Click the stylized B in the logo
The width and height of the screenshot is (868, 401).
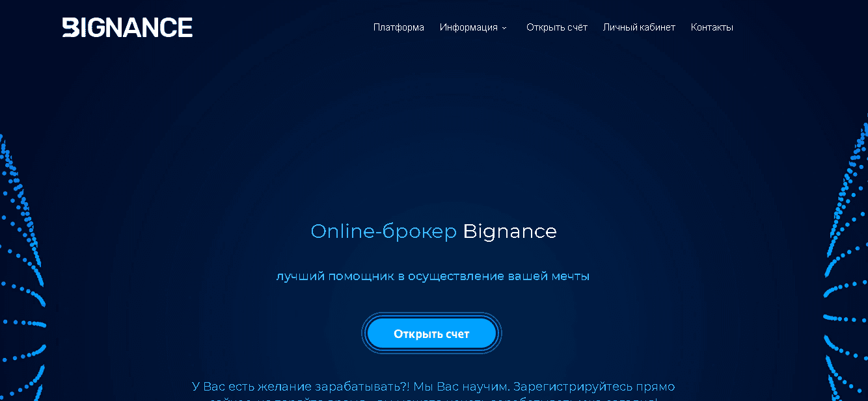click(x=70, y=27)
